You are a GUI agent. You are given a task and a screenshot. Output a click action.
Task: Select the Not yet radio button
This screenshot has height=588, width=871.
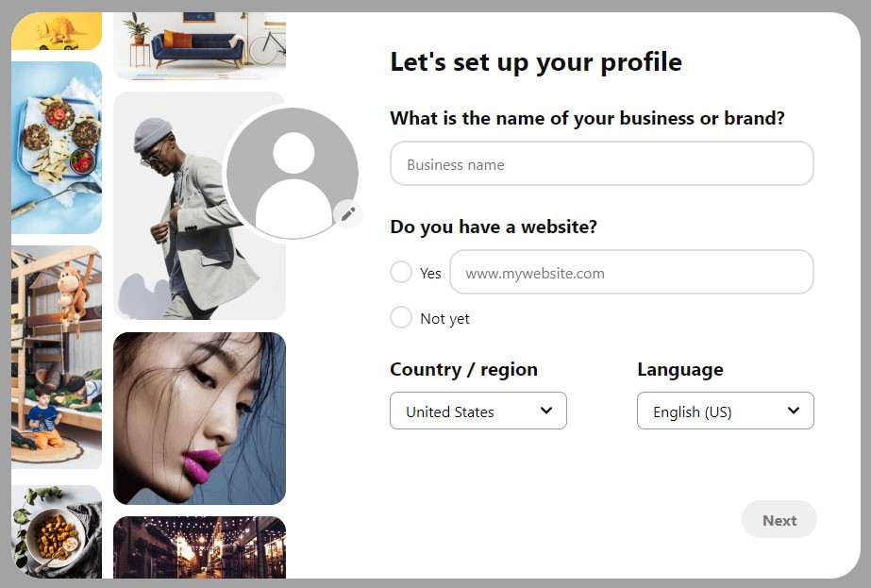point(400,317)
